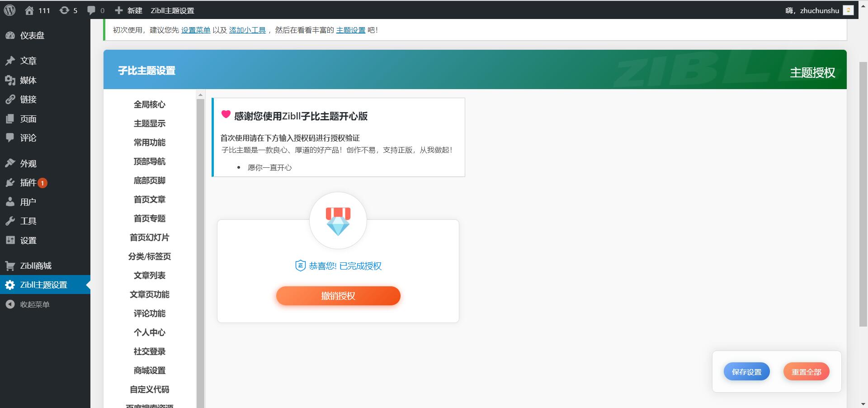Open 工具 tools wrench icon
Viewport: 868px width, 408px height.
pos(10,221)
